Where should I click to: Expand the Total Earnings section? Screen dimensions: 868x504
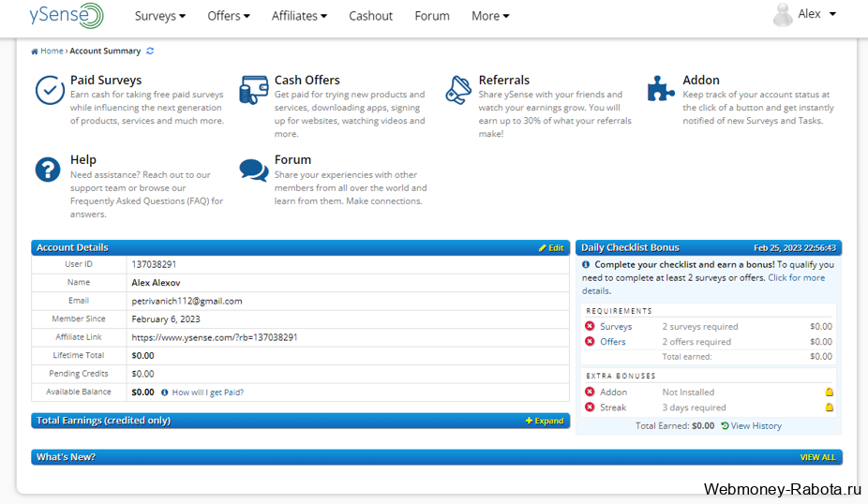(545, 421)
